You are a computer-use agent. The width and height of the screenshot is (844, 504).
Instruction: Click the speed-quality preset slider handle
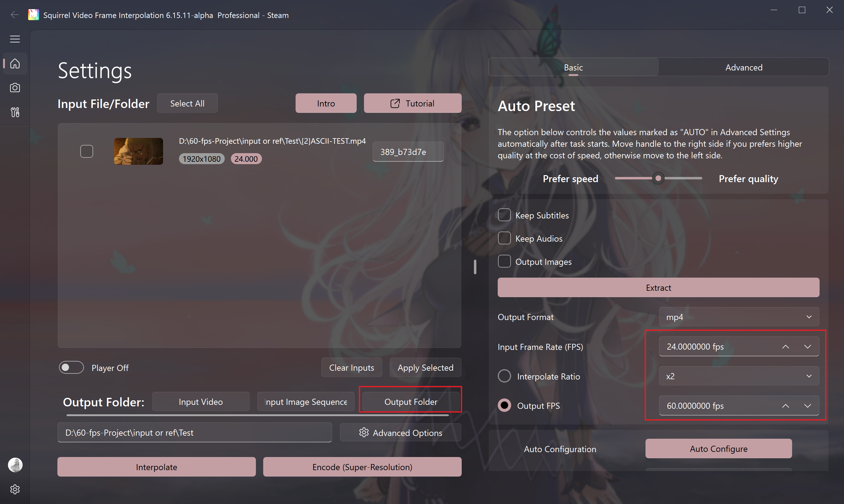coord(658,178)
